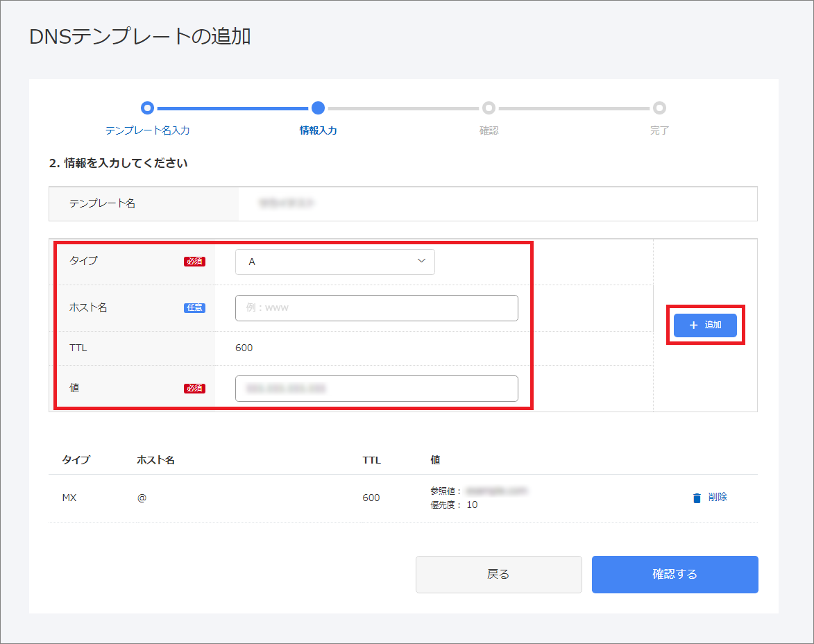Click the 600 TTL cell in MX row
The image size is (814, 644).
(371, 498)
